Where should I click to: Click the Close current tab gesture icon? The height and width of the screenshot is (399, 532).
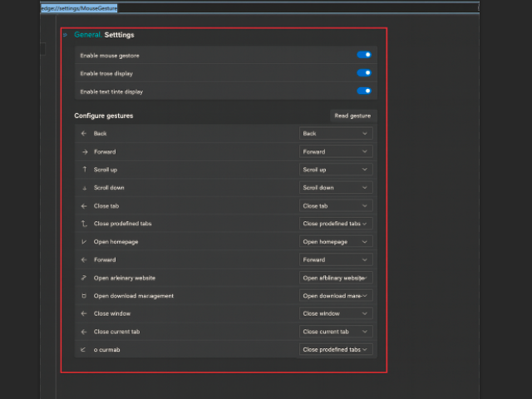(x=84, y=332)
